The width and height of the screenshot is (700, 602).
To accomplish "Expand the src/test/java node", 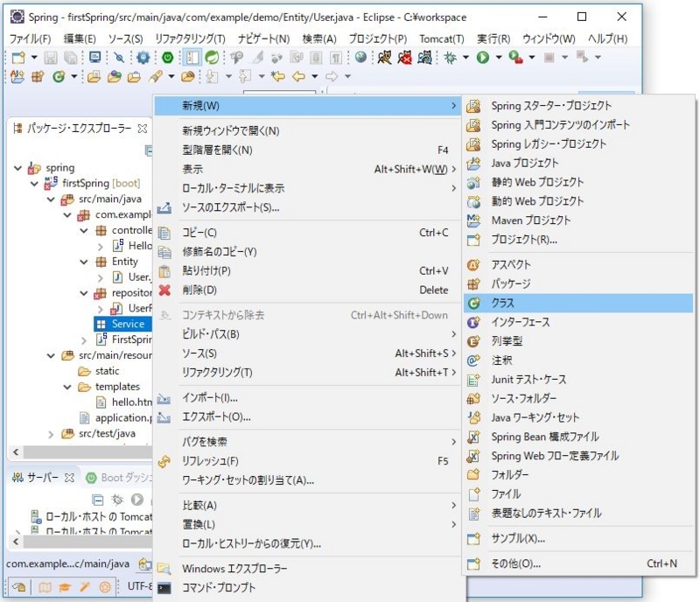I will pos(51,434).
